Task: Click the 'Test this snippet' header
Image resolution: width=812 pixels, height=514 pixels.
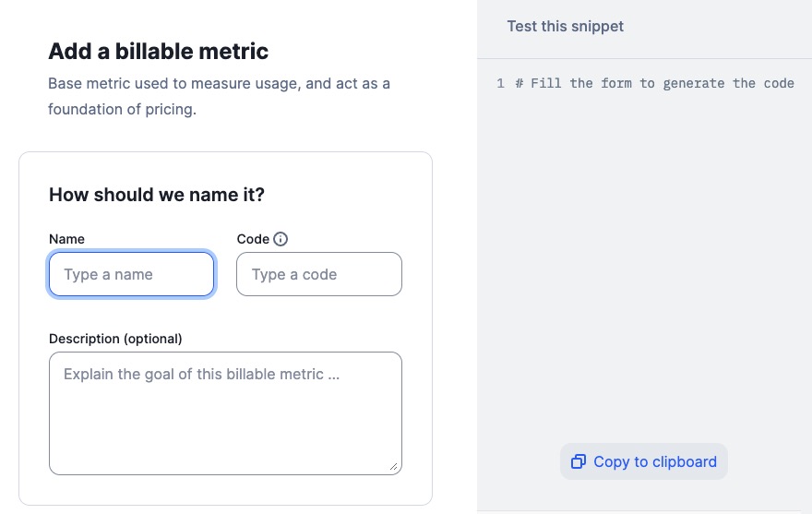Action: [x=565, y=26]
